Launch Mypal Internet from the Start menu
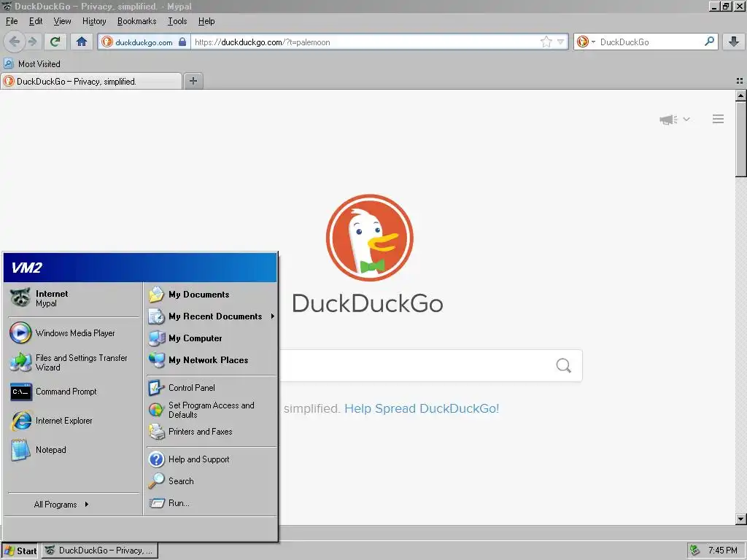This screenshot has width=747, height=560. 73,298
